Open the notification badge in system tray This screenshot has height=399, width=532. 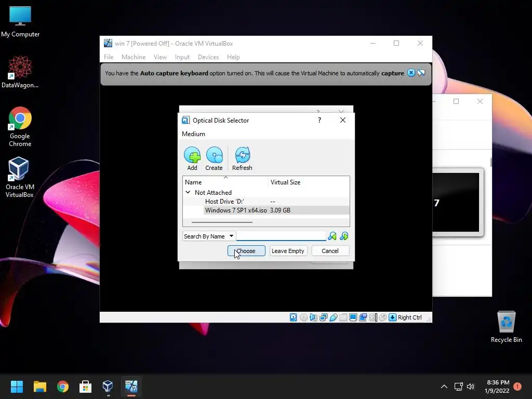click(517, 387)
